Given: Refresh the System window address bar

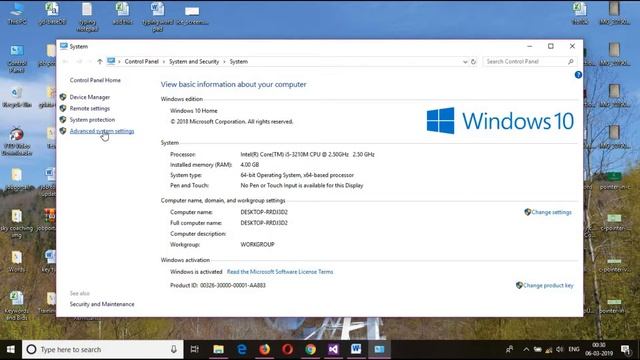Looking at the screenshot, I should [473, 62].
